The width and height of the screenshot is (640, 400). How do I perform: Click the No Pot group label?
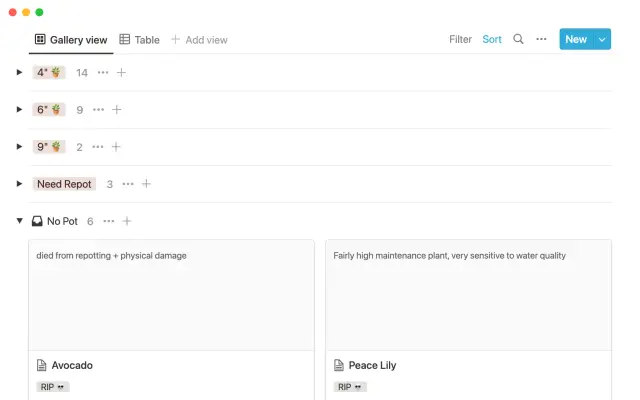62,221
